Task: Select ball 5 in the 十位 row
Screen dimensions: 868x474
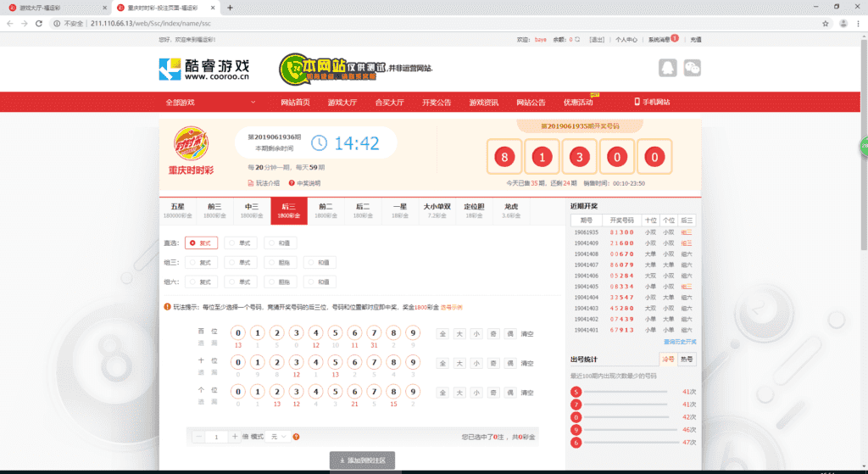Action: [x=335, y=362]
